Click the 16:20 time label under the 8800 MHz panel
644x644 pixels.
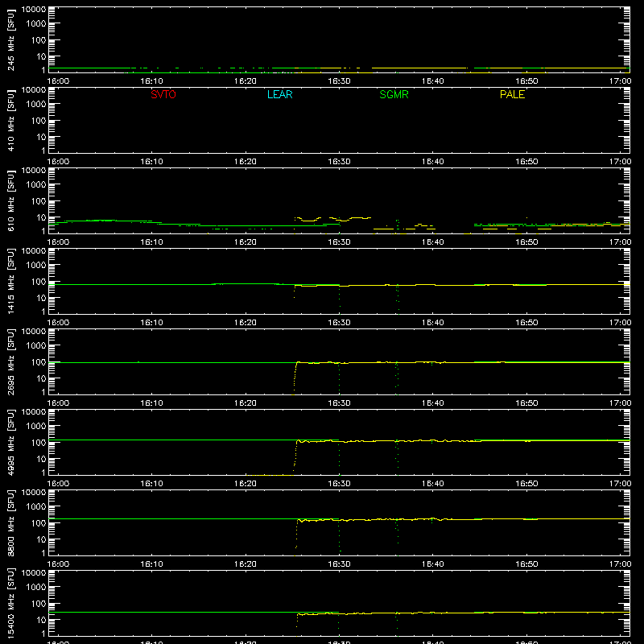tap(246, 564)
